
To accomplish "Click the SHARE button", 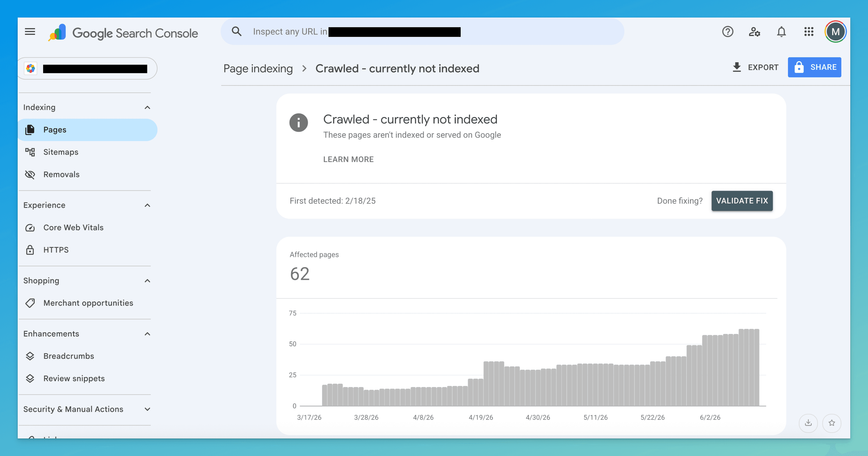I will point(814,67).
